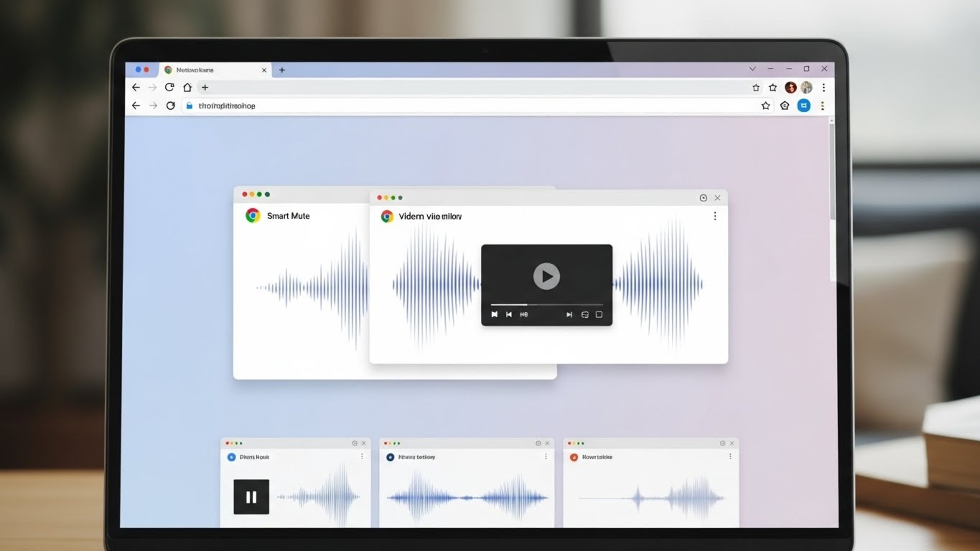The image size is (980, 551).
Task: Seek along the video progress bar
Action: point(546,305)
